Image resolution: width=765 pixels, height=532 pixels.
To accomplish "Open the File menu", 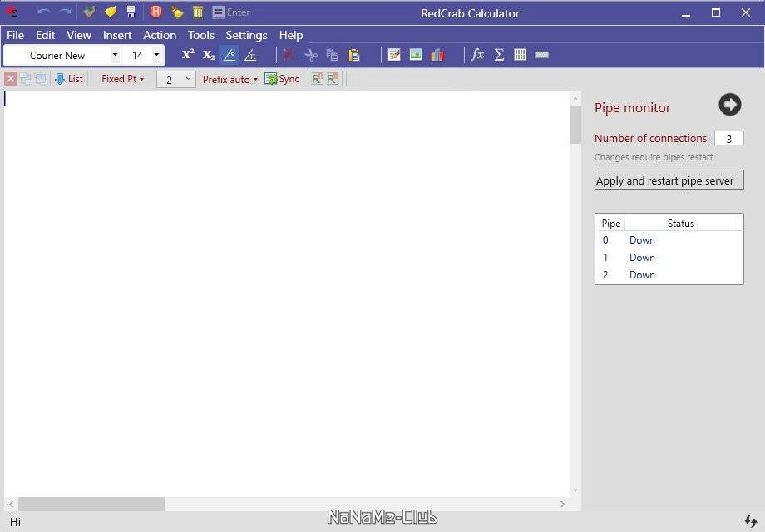I will coord(15,35).
